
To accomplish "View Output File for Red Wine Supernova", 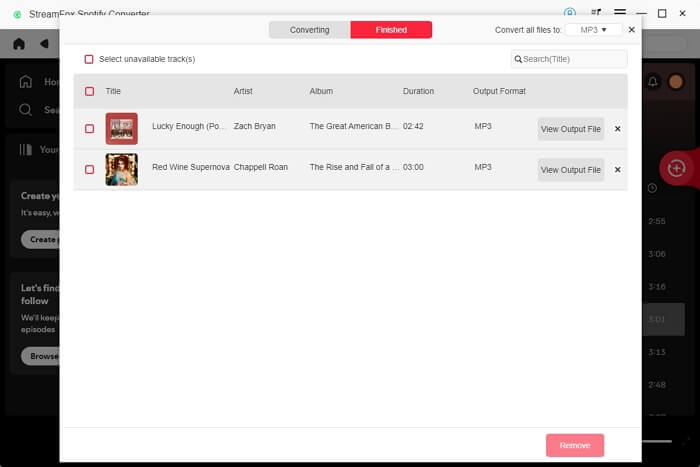I will click(571, 170).
